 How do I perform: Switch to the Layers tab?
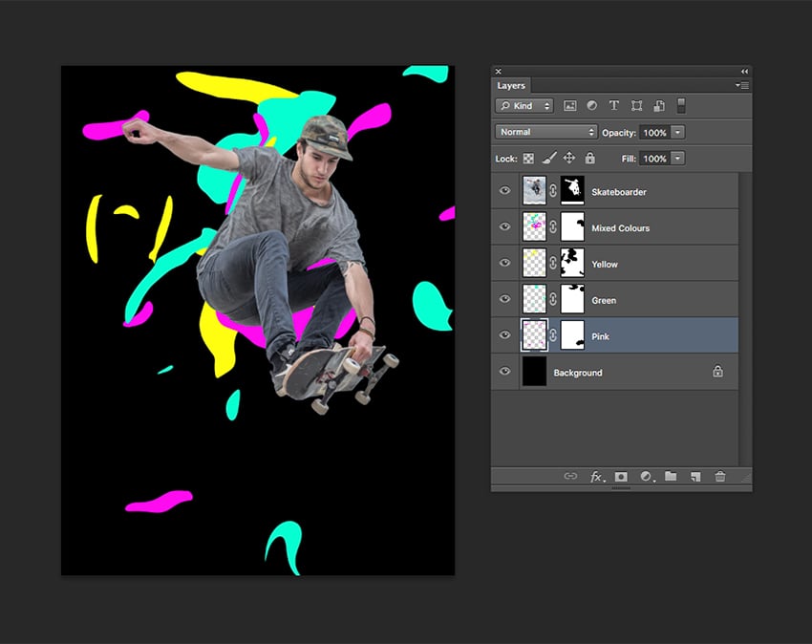pyautogui.click(x=510, y=85)
